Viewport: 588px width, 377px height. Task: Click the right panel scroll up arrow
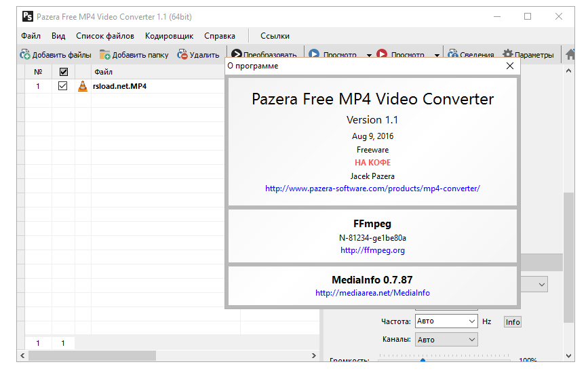[568, 71]
